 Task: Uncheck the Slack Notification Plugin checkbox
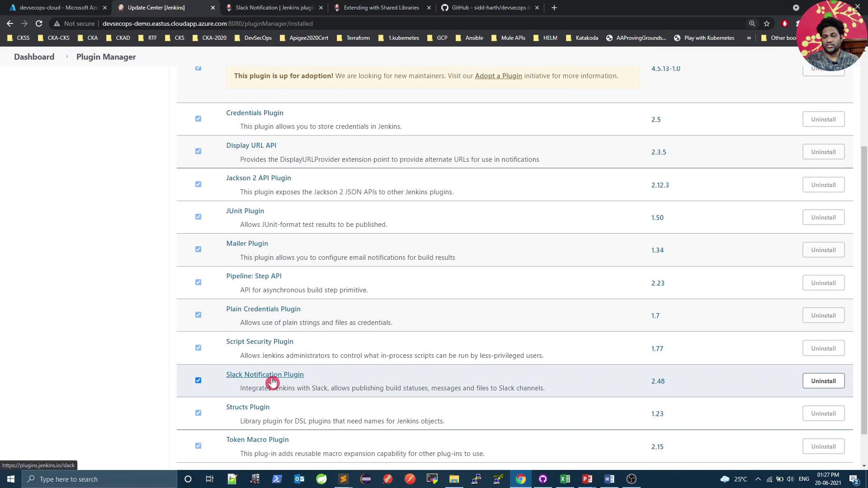(198, 380)
